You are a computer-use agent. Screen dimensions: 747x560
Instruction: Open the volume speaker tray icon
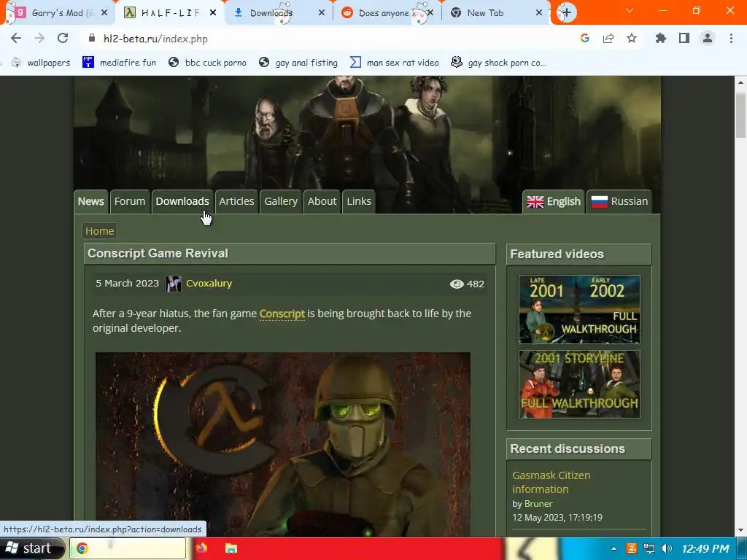click(667, 548)
